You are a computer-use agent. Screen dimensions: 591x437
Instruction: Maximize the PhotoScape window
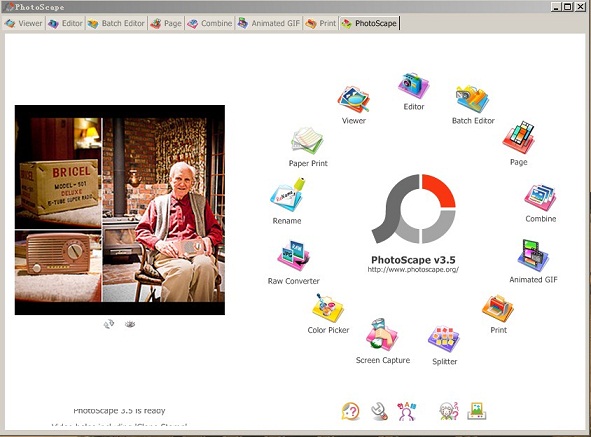pyautogui.click(x=568, y=6)
